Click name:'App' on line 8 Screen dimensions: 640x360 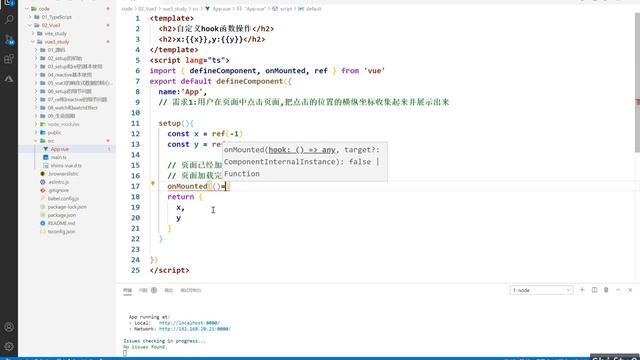[182, 92]
